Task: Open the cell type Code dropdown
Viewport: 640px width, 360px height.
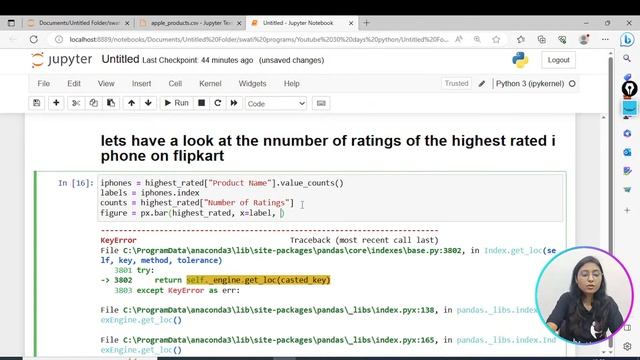Action: 276,104
